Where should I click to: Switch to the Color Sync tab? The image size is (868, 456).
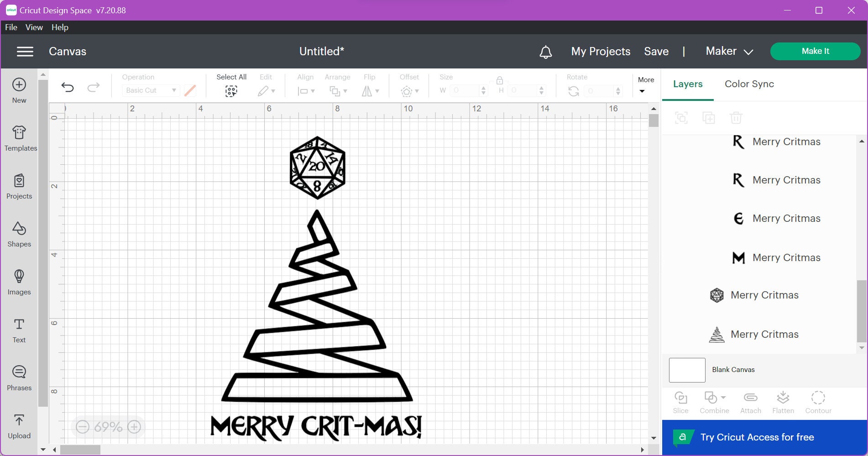click(x=748, y=84)
